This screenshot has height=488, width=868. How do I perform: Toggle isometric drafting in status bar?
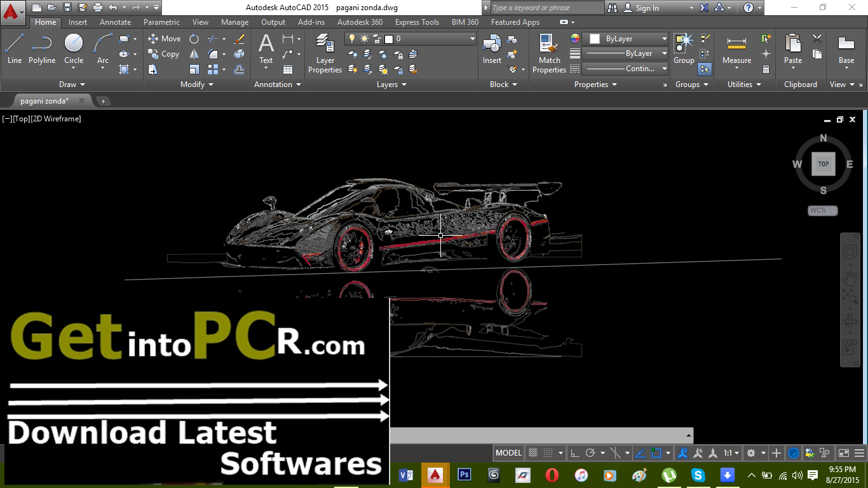[x=616, y=453]
